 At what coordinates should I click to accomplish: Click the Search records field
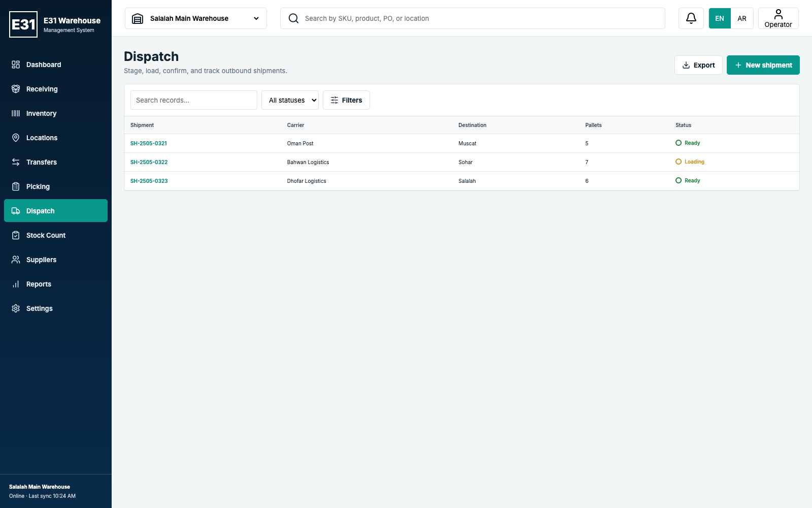click(x=194, y=100)
